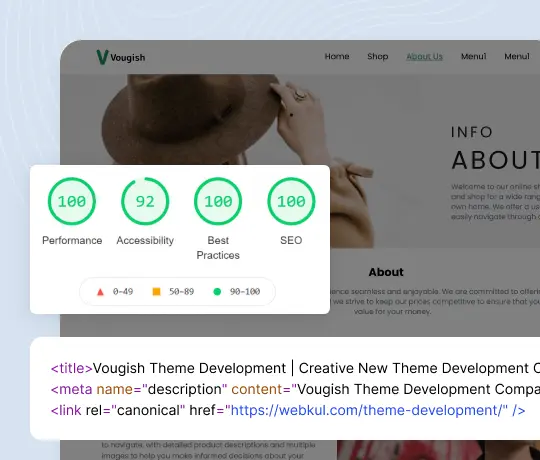Click the green circle 90-100 legend icon
The image size is (540, 460).
217,292
